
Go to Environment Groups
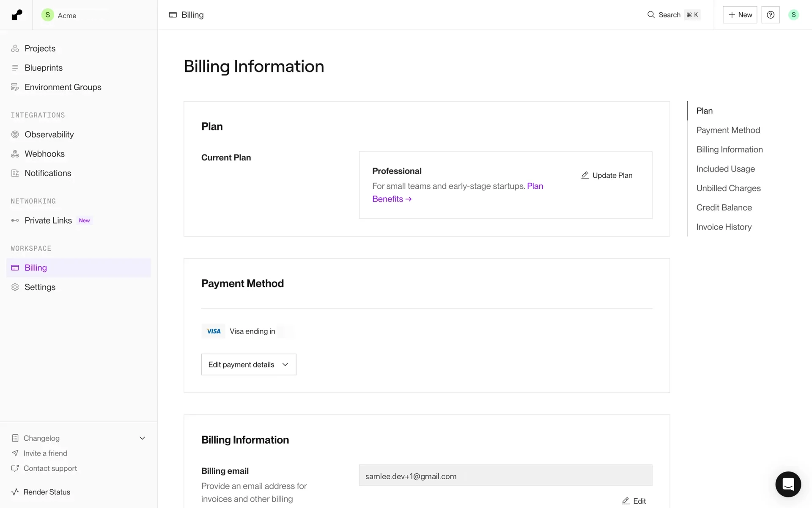[63, 87]
